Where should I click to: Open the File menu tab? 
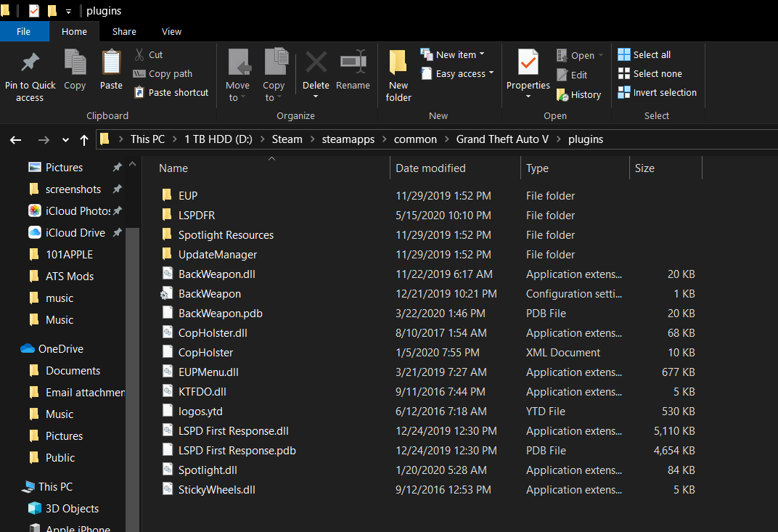click(x=24, y=31)
